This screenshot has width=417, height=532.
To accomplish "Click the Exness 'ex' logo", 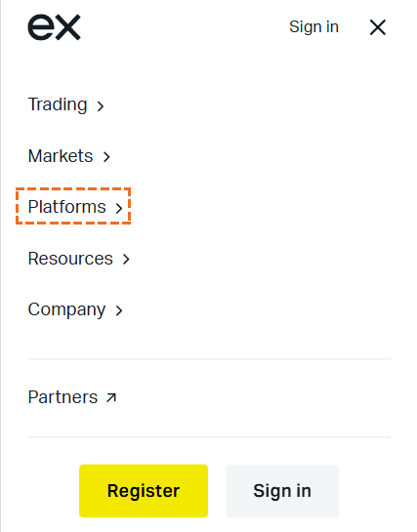I will [55, 27].
